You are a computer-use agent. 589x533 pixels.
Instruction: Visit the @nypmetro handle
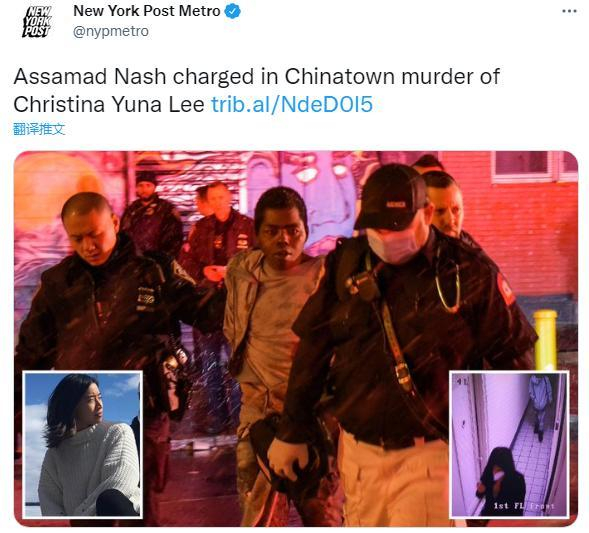click(x=111, y=31)
